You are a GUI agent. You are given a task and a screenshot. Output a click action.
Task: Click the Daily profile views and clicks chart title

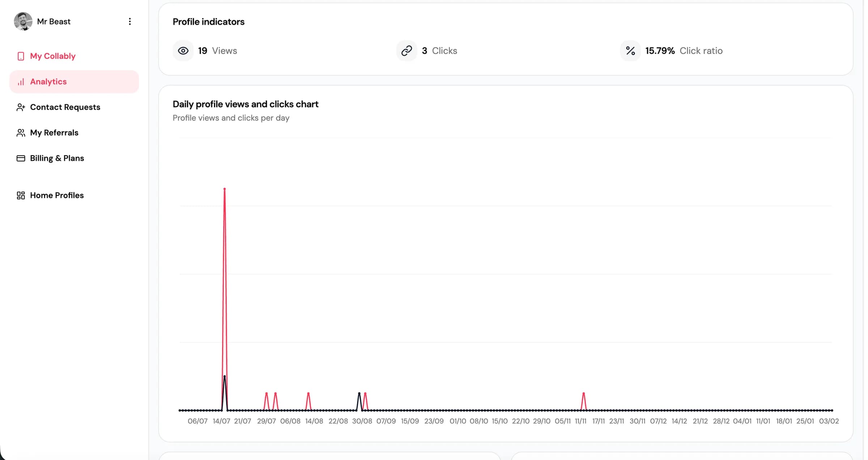pos(246,104)
